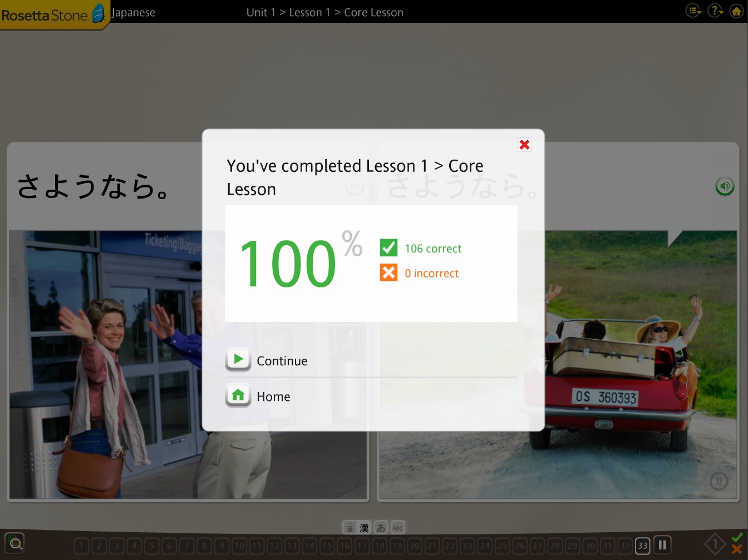Jump to screen 6
This screenshot has height=560, width=748.
click(169, 546)
